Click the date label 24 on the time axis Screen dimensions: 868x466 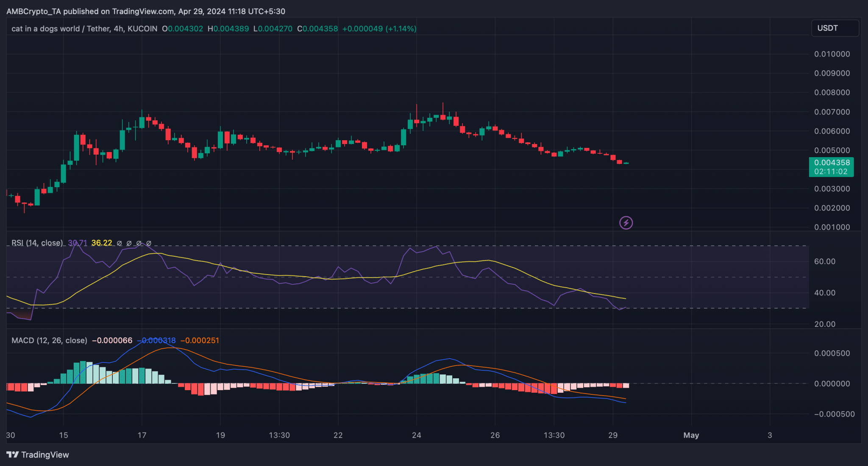click(x=417, y=435)
